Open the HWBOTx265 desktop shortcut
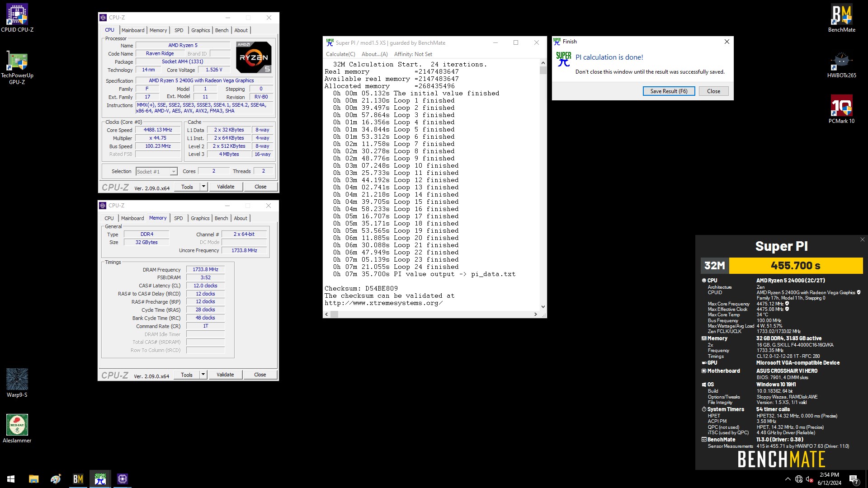Viewport: 868px width, 488px height. point(841,64)
